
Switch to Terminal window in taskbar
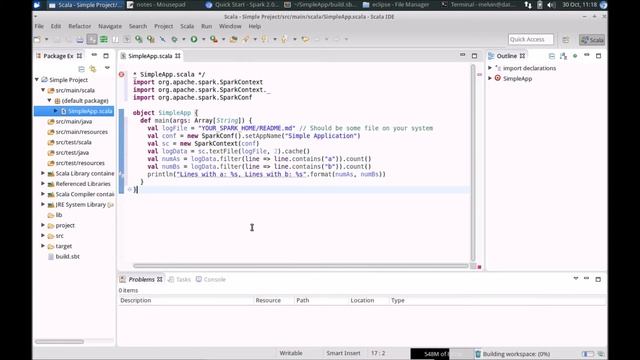[x=478, y=5]
